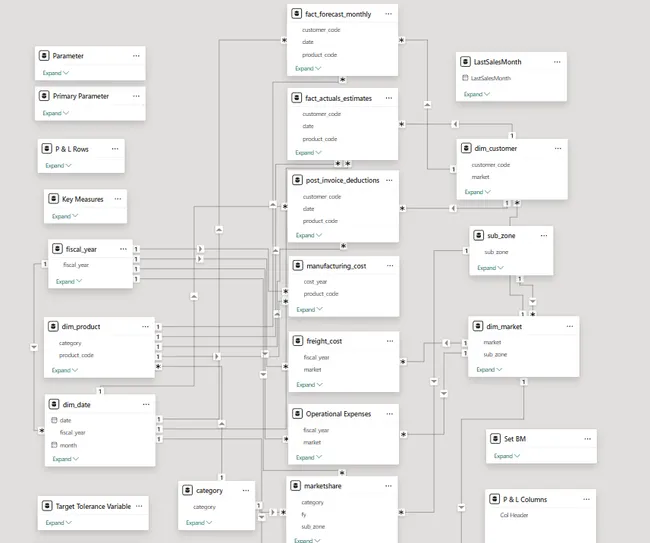This screenshot has height=543, width=650.
Task: Expand the fiscal_year table
Action: (69, 281)
